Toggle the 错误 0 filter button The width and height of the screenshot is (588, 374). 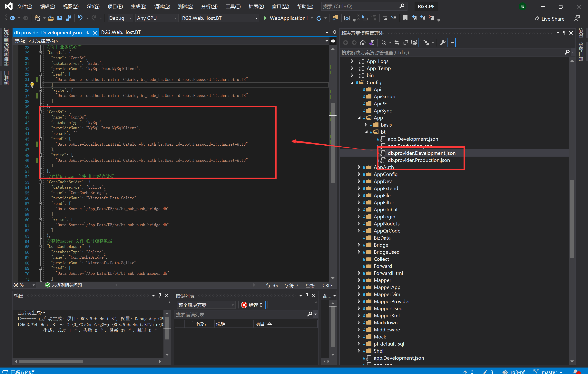point(252,305)
